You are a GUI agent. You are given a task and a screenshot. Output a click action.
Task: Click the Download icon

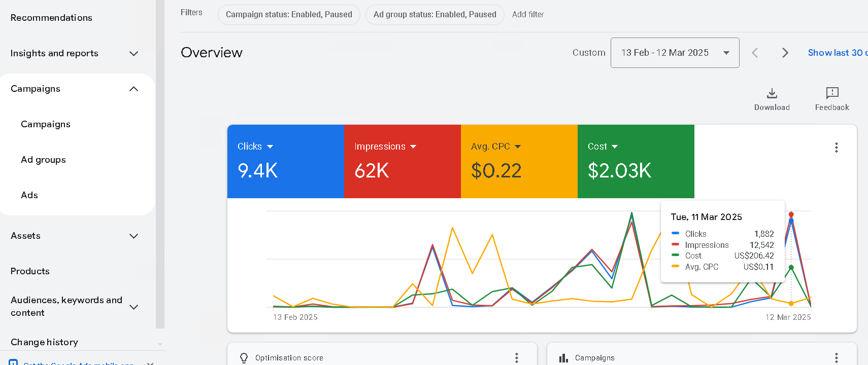pyautogui.click(x=772, y=93)
